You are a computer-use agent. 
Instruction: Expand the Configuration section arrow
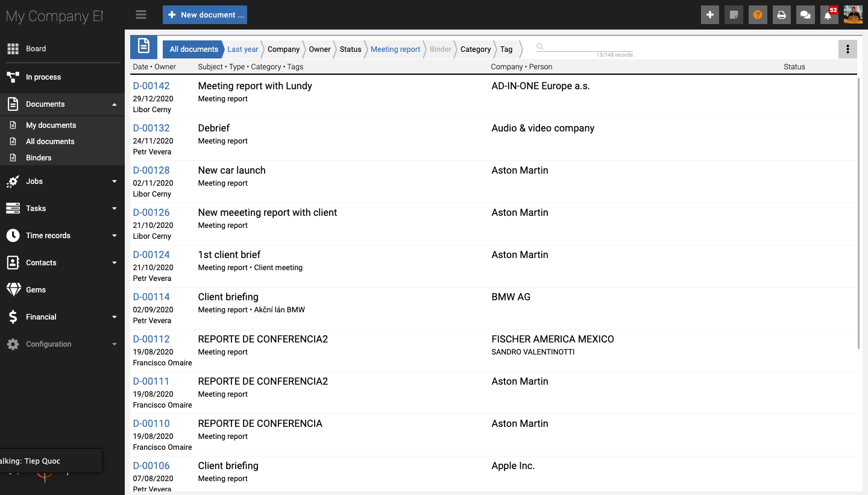coord(115,344)
